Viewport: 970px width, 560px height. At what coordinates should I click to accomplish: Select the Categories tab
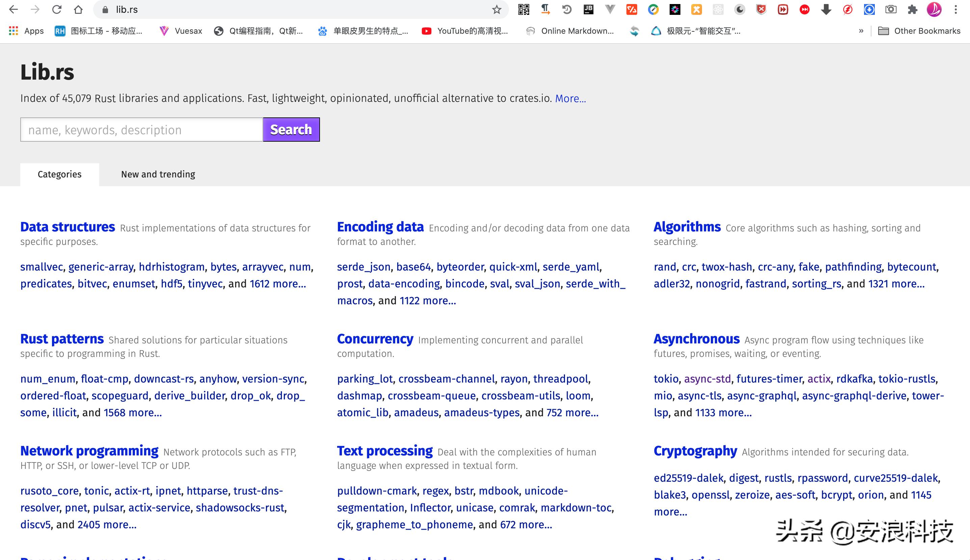coord(60,174)
